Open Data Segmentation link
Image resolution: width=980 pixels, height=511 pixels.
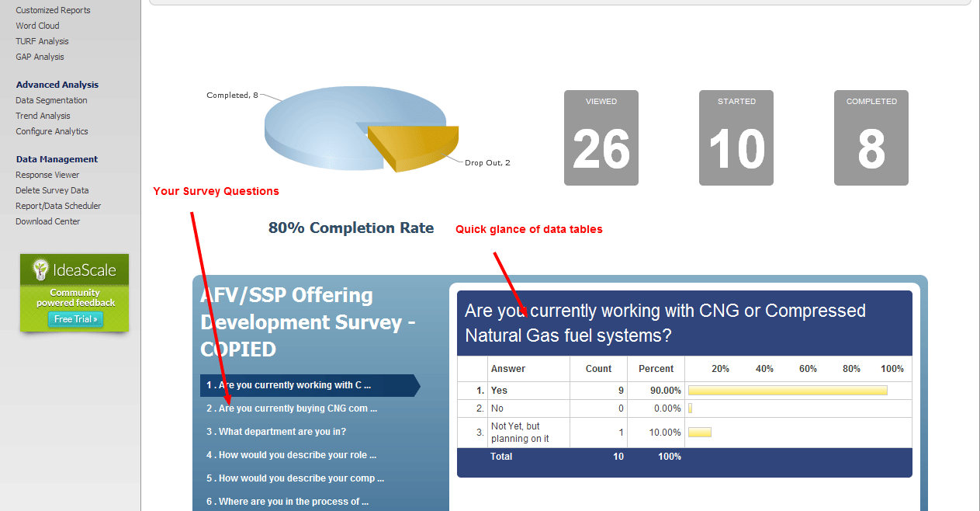(x=51, y=100)
